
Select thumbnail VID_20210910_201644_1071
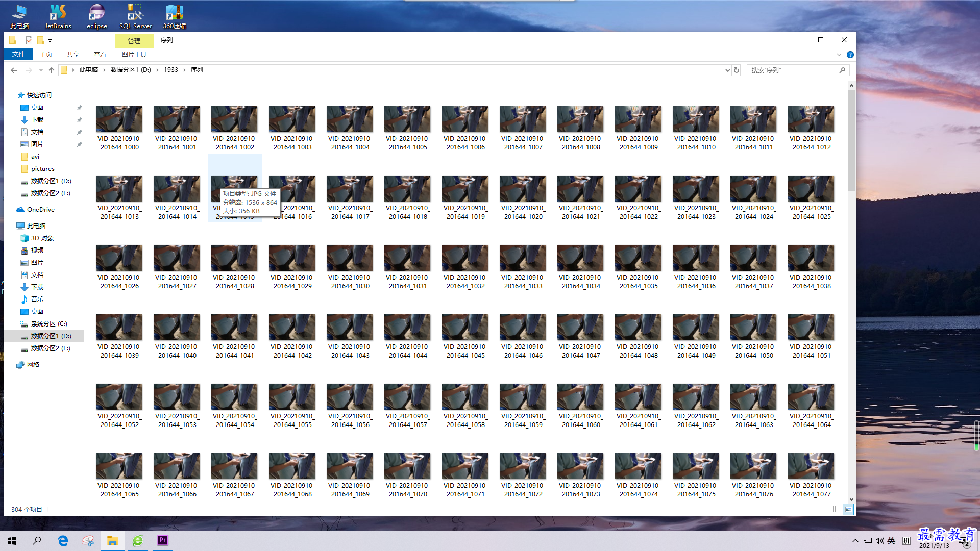465,474
